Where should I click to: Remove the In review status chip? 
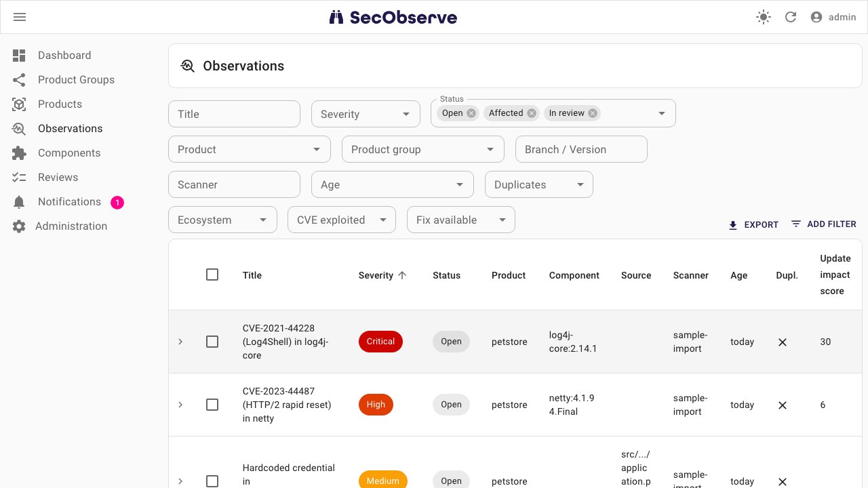click(x=593, y=113)
